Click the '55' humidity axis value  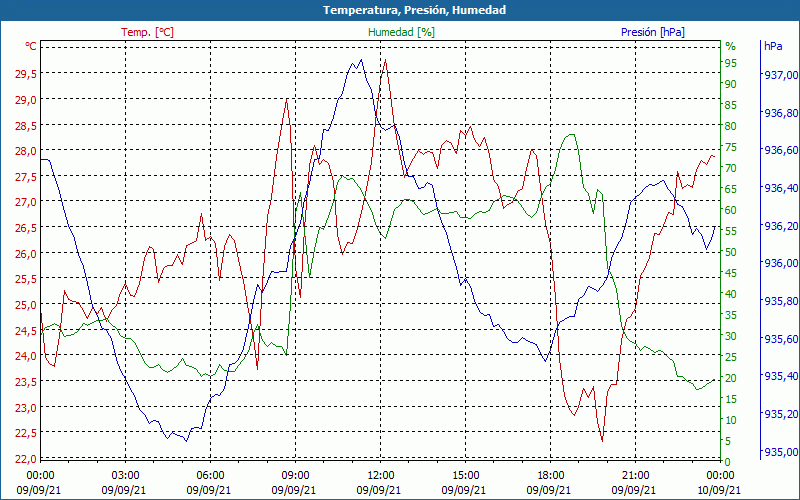tap(731, 231)
